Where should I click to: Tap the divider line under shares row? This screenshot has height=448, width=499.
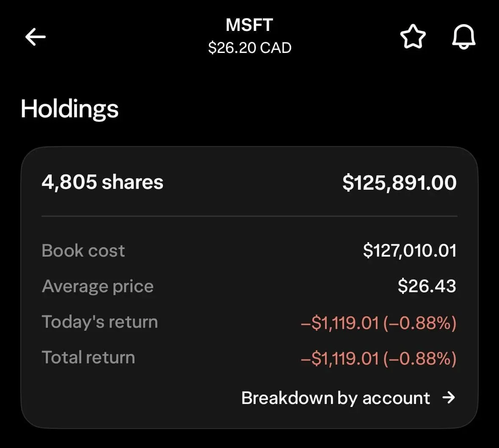click(249, 216)
